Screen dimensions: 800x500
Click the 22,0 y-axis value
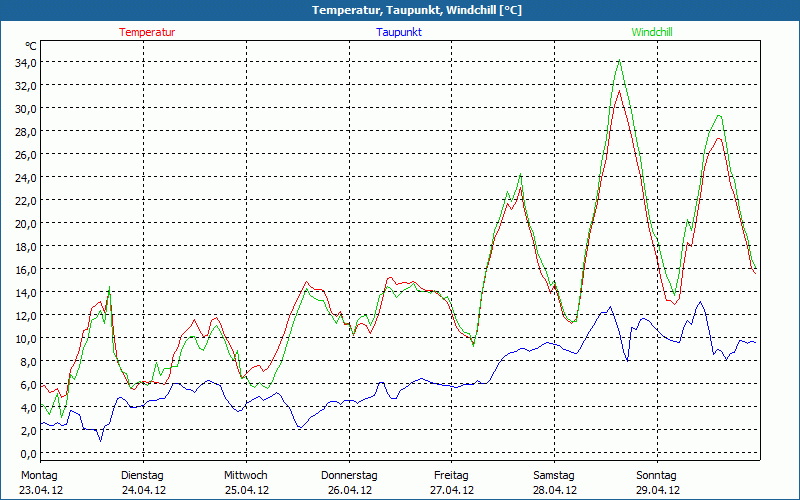pyautogui.click(x=26, y=201)
